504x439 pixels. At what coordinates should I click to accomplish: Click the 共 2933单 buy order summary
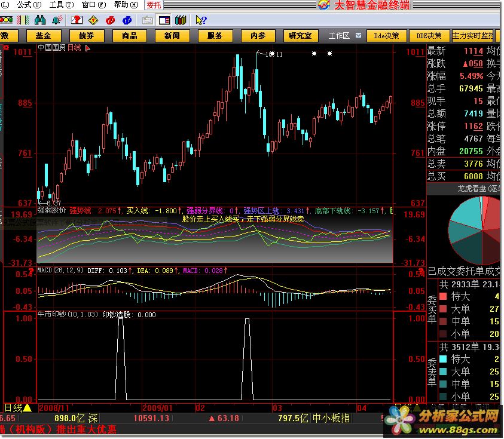pyautogui.click(x=469, y=284)
